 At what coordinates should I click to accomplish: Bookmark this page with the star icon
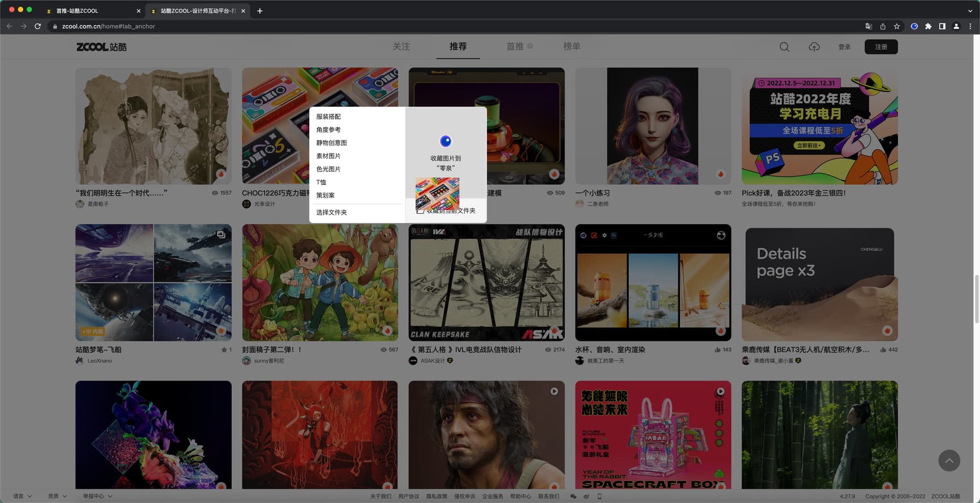[897, 26]
